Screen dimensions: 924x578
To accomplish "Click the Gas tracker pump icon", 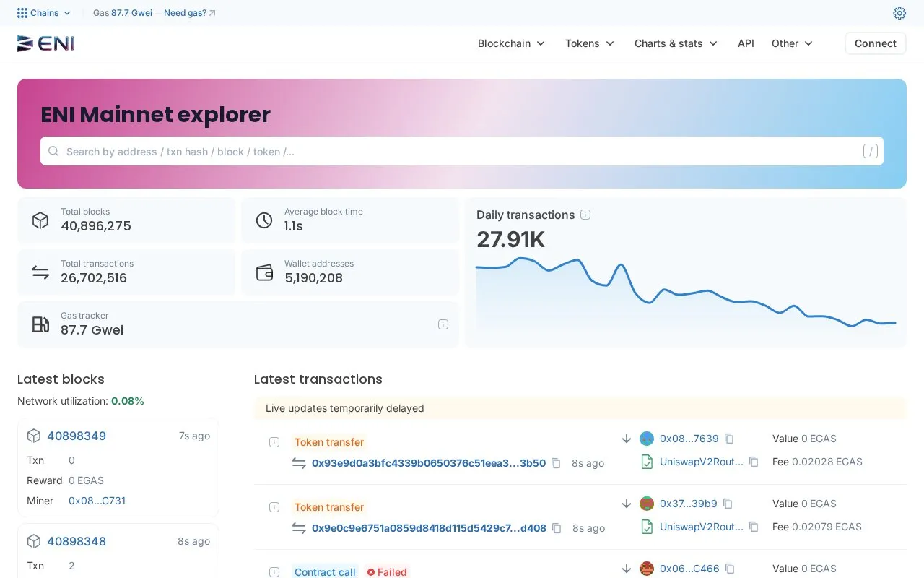I will pyautogui.click(x=40, y=324).
